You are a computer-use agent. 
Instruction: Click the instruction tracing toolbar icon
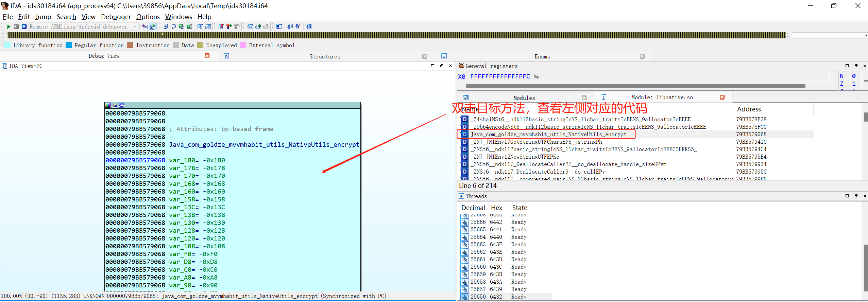pos(290,26)
